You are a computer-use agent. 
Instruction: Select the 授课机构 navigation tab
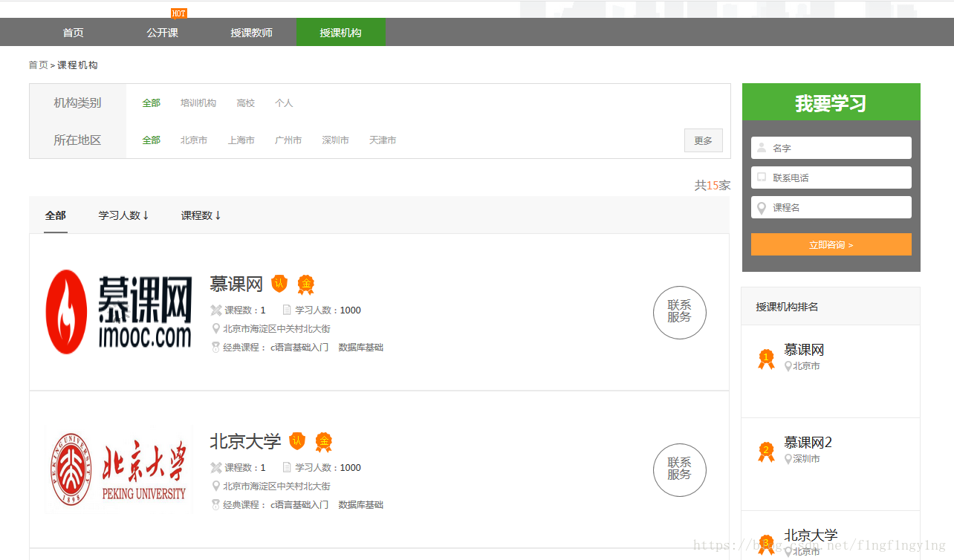341,33
